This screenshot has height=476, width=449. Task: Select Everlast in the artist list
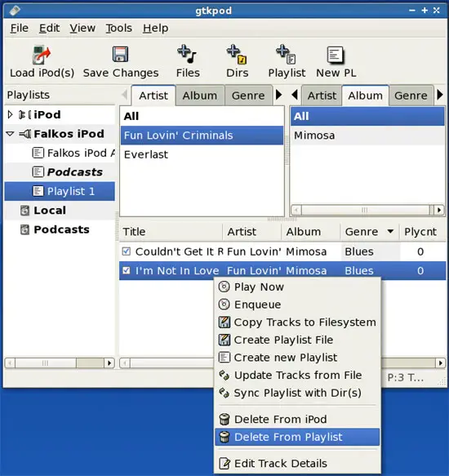[202, 154]
